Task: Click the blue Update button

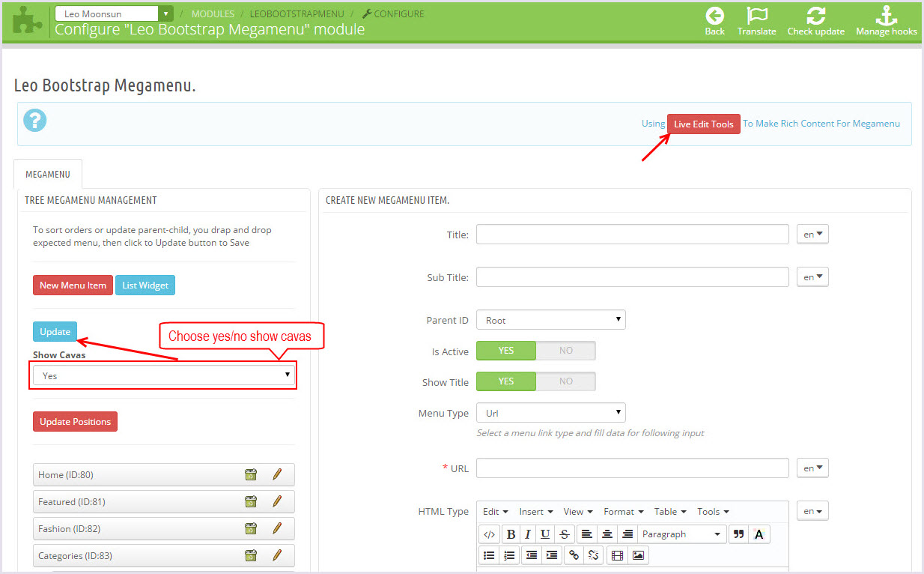Action: pyautogui.click(x=55, y=331)
